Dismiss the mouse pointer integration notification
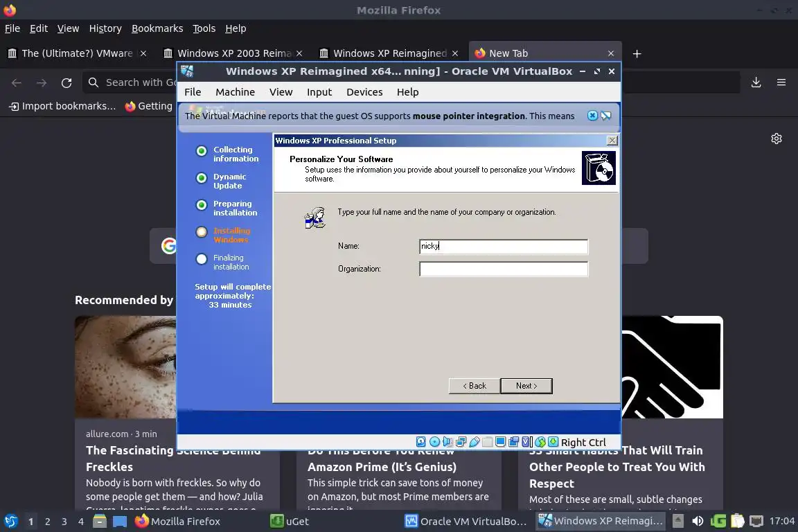This screenshot has height=532, width=798. (x=592, y=116)
